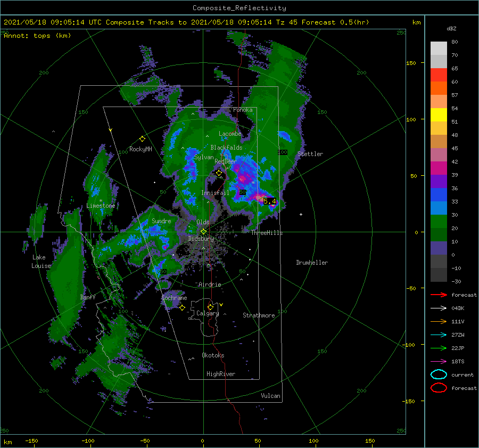Select the Blackfalds label on map
Image resolution: width=479 pixels, height=448 pixels.
point(226,148)
